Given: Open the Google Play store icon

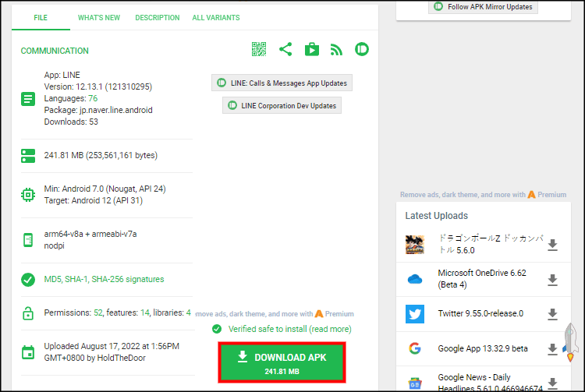Looking at the screenshot, I should 312,49.
